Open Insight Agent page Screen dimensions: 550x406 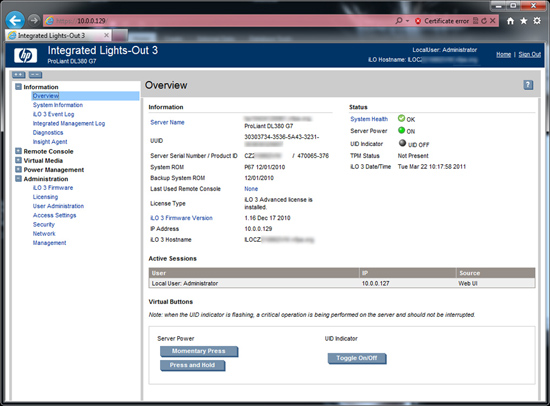(50, 141)
